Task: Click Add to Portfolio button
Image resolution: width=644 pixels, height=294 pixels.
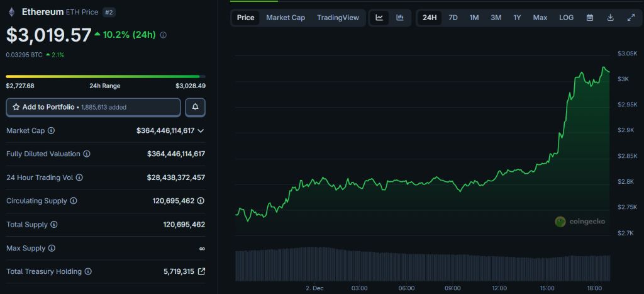Action: coord(93,107)
